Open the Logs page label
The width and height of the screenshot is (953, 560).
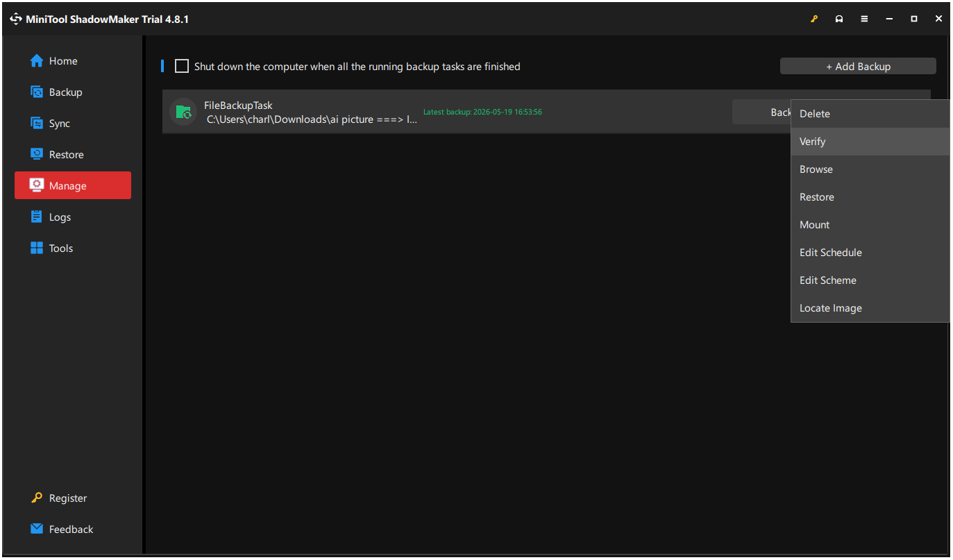60,217
